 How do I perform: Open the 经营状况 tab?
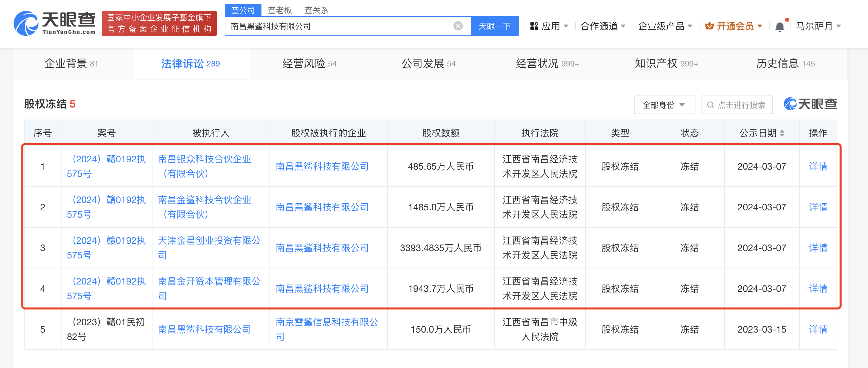pos(548,63)
